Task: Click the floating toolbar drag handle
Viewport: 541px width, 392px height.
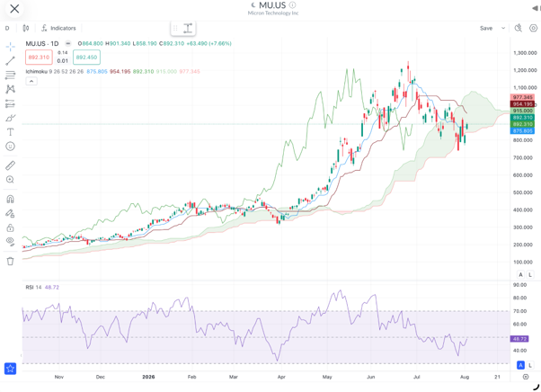Action: click(x=175, y=28)
